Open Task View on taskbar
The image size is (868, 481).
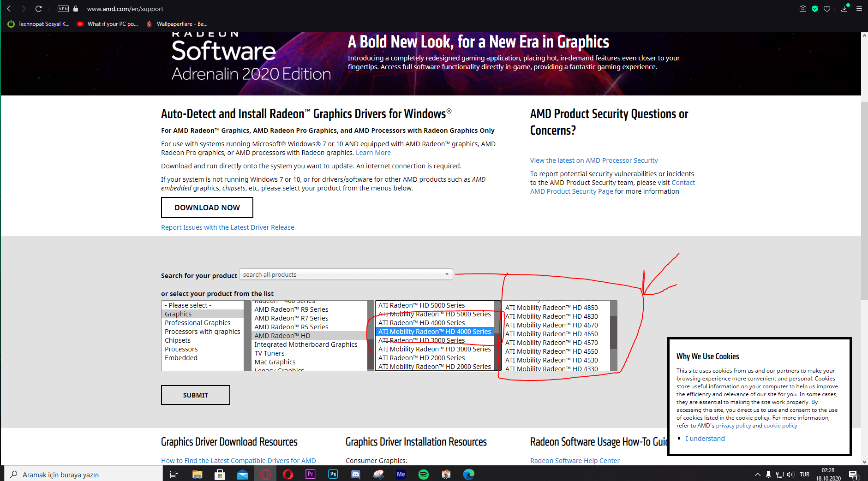(174, 474)
